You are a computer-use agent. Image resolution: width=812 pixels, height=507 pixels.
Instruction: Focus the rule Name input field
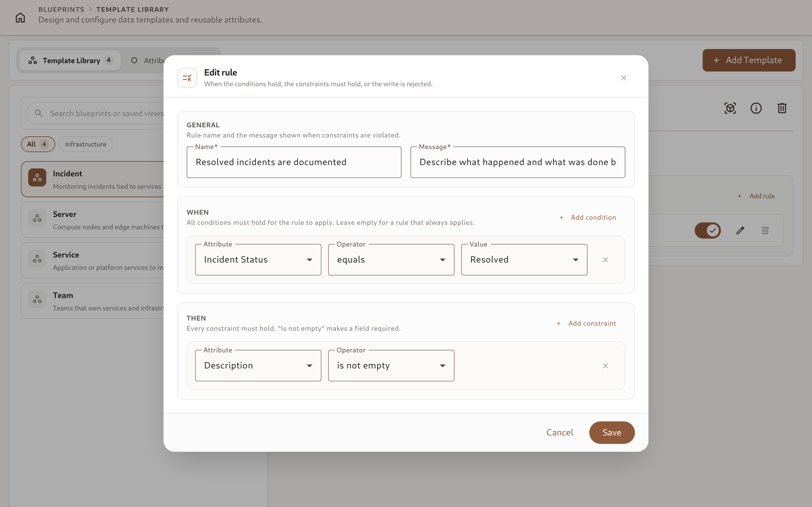(294, 162)
